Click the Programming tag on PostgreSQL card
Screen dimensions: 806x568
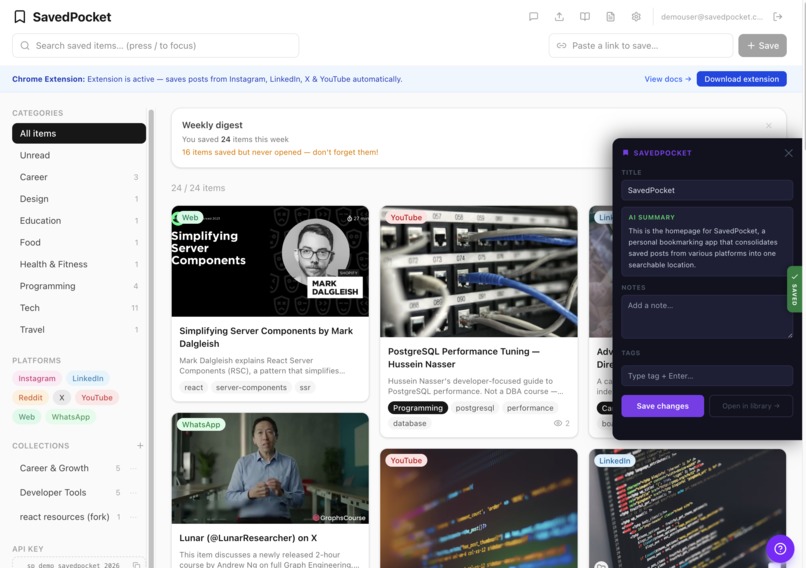point(417,408)
